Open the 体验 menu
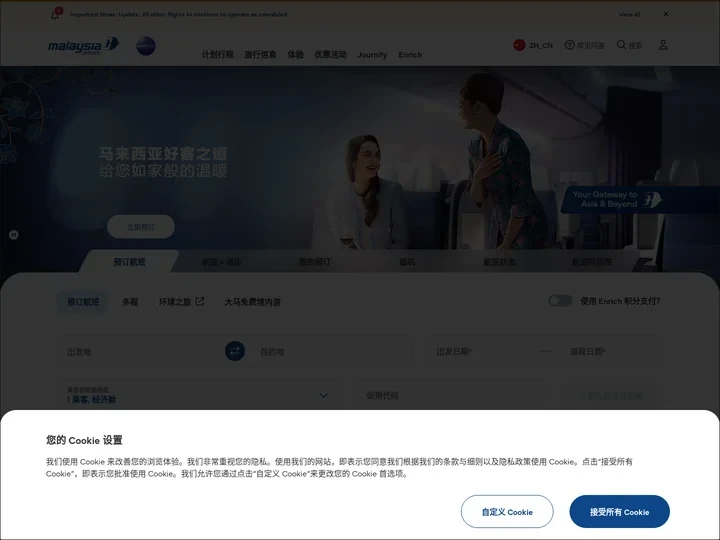The width and height of the screenshot is (720, 540). tap(296, 55)
